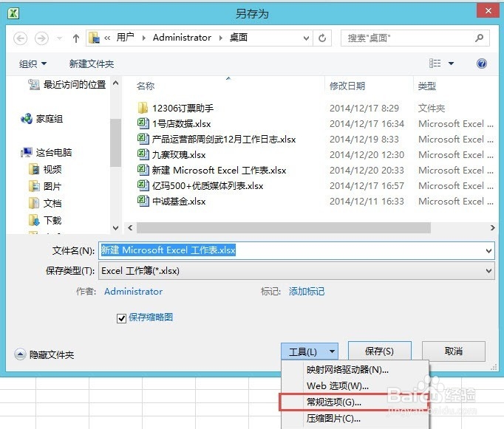This screenshot has height=429, width=504.
Task: Open the 图片 folder in sidebar
Action: pyautogui.click(x=45, y=186)
